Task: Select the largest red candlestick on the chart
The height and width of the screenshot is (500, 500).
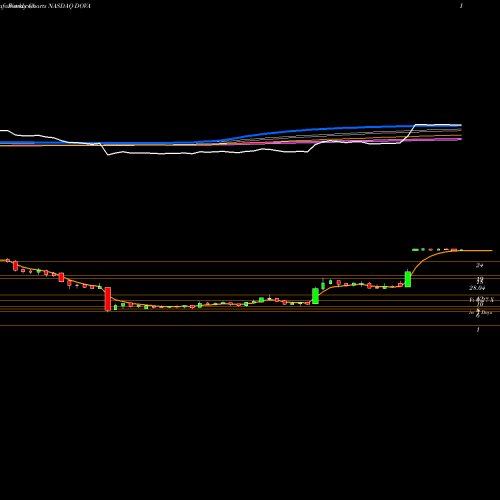Action: (x=108, y=299)
